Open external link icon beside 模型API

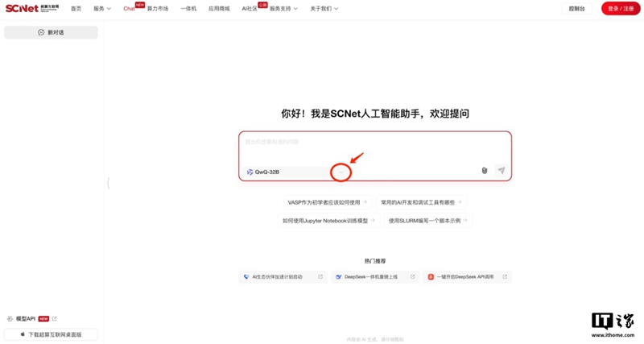pos(55,319)
